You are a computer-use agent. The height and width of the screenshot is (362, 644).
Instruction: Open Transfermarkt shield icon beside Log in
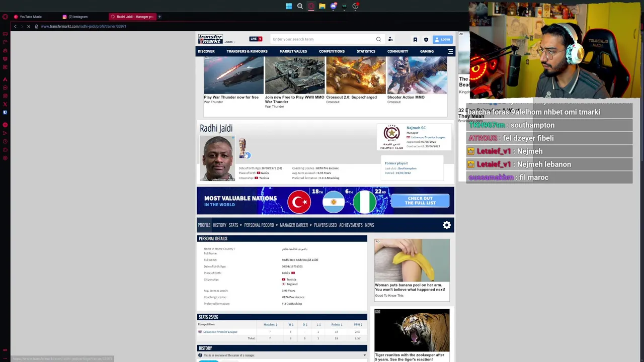coord(426,39)
